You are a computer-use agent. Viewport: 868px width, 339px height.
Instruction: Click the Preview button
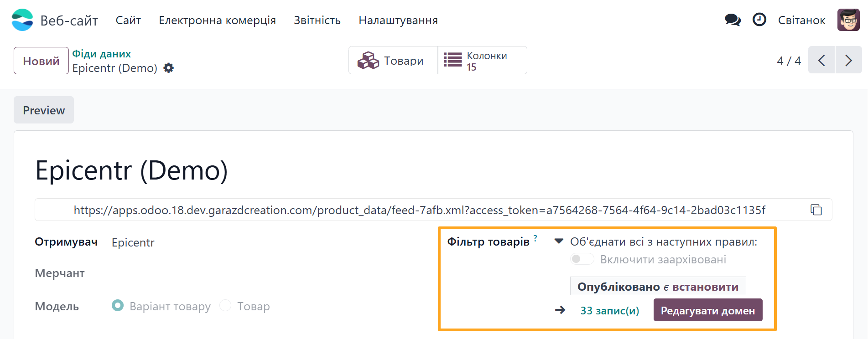pos(43,110)
